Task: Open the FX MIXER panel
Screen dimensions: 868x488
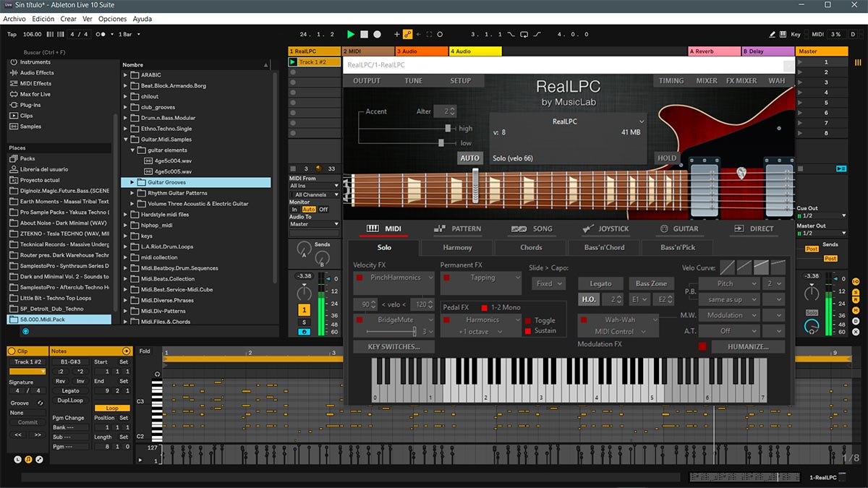Action: pos(741,81)
